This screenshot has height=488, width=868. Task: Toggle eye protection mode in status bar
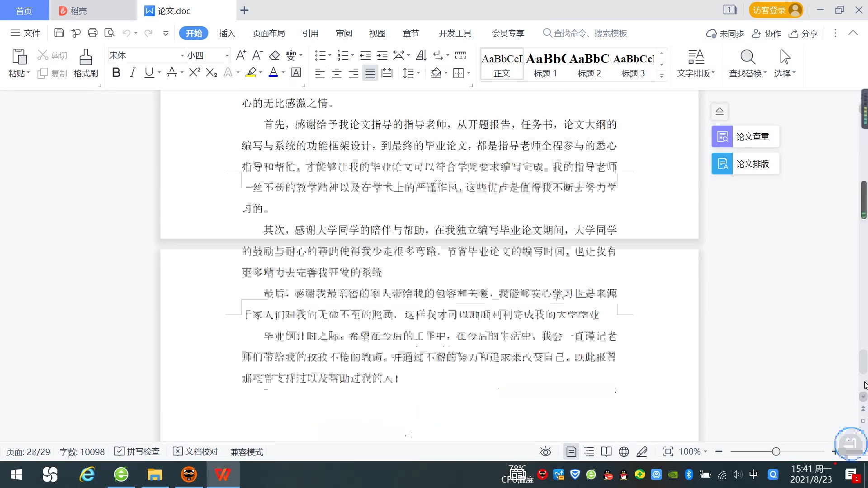545,451
